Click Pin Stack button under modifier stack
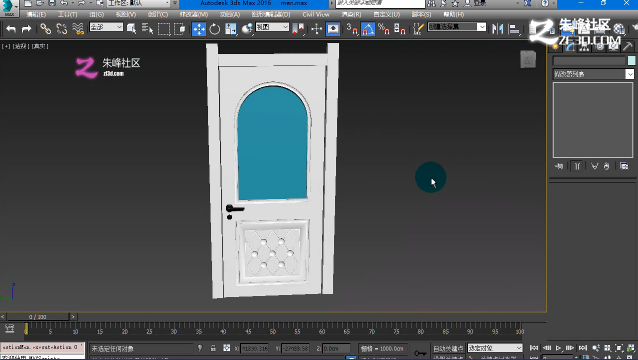Viewport: 638px width, 360px height. point(559,166)
